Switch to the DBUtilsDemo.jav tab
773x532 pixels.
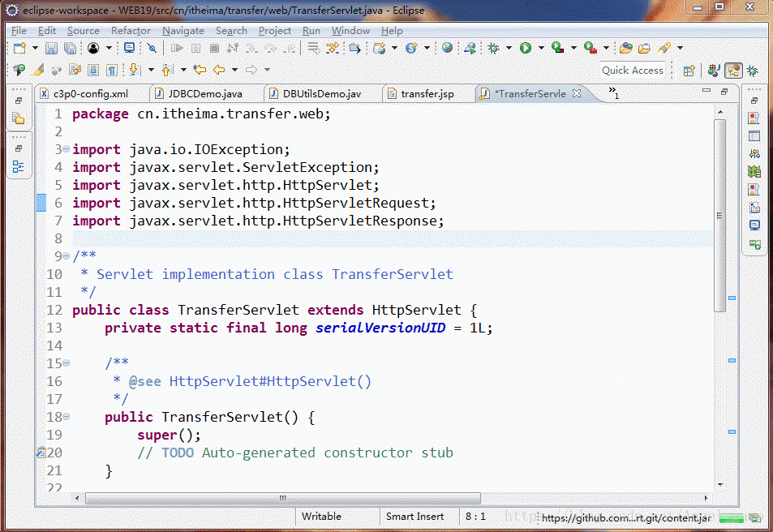coord(321,94)
